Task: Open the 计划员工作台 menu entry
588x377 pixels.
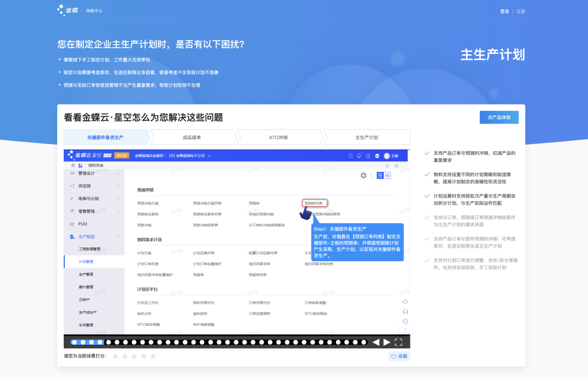Action: click(148, 303)
